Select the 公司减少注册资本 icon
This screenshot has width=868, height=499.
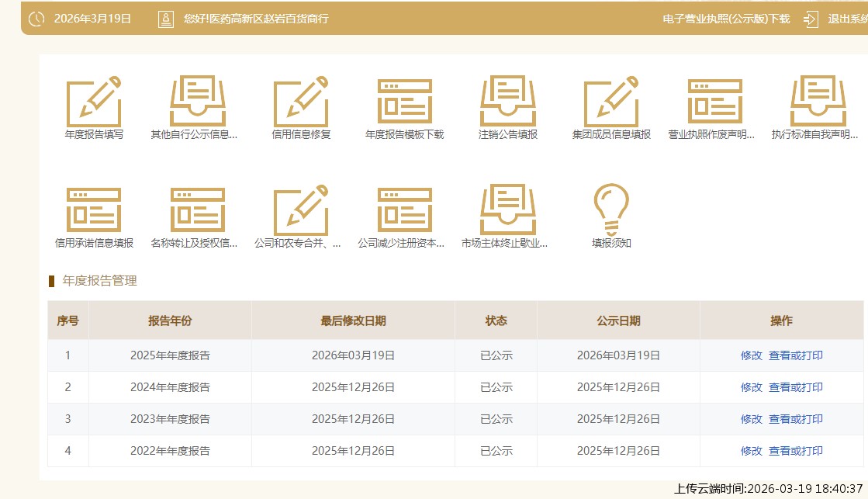tap(404, 210)
